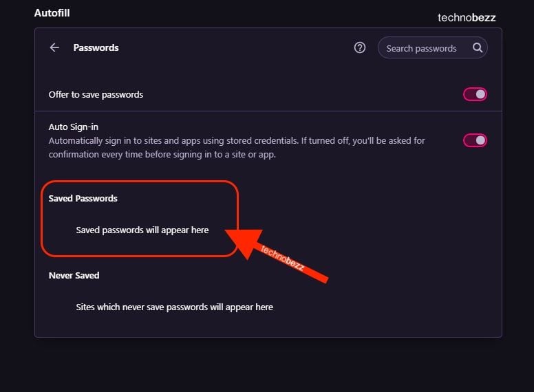Click the red arrow head annotation
The width and height of the screenshot is (534, 392).
244,242
